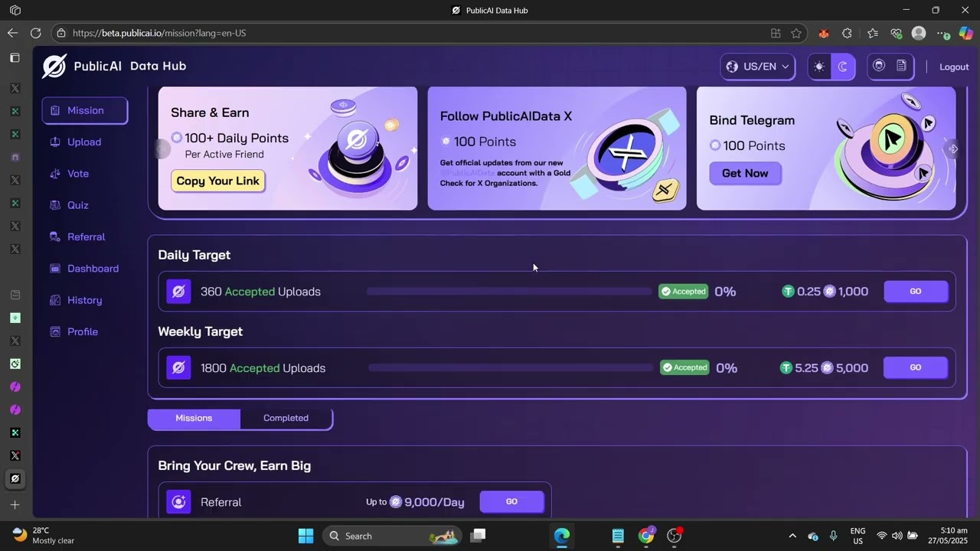Click the points coin icon next to 1,000
This screenshot has height=551, width=980.
(x=829, y=292)
